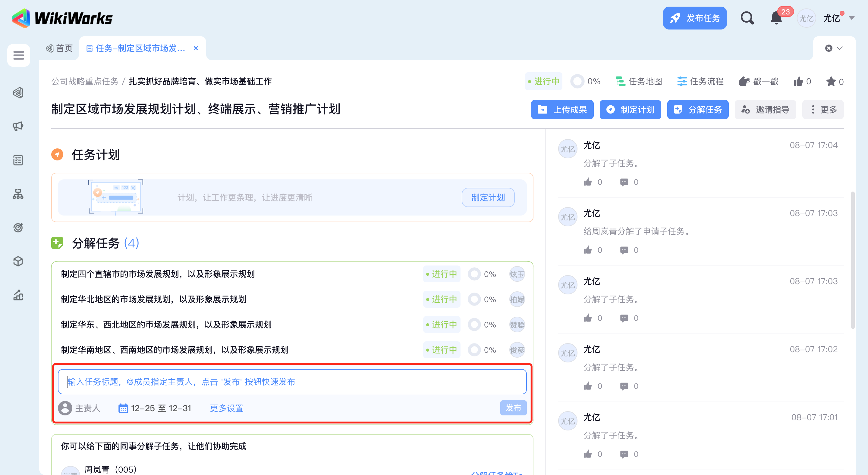Favorite the task with star icon

tap(831, 82)
